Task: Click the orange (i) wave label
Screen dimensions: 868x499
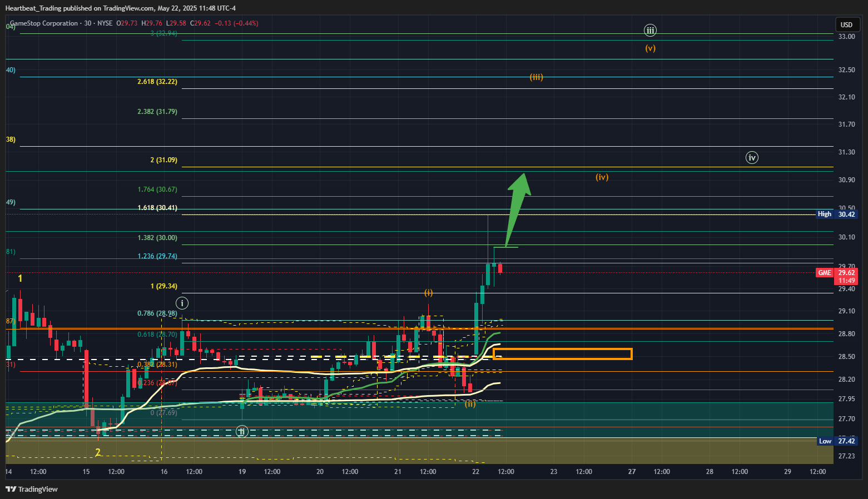Action: [428, 292]
